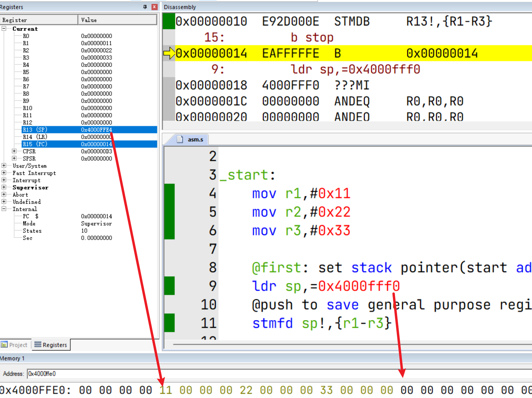Click the gutter marker beside line 9
The height and width of the screenshot is (398, 532).
(x=169, y=286)
